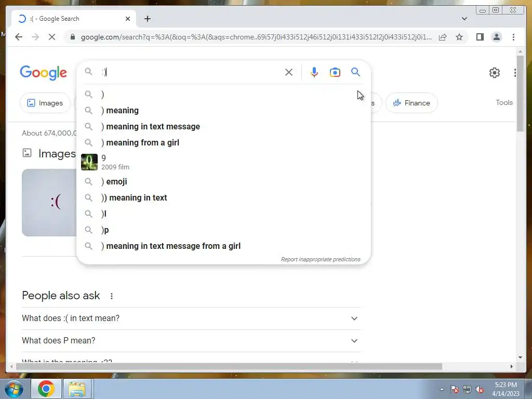Screen dimensions: 532x399
Task: Click the network tray icon
Action: click(467, 389)
